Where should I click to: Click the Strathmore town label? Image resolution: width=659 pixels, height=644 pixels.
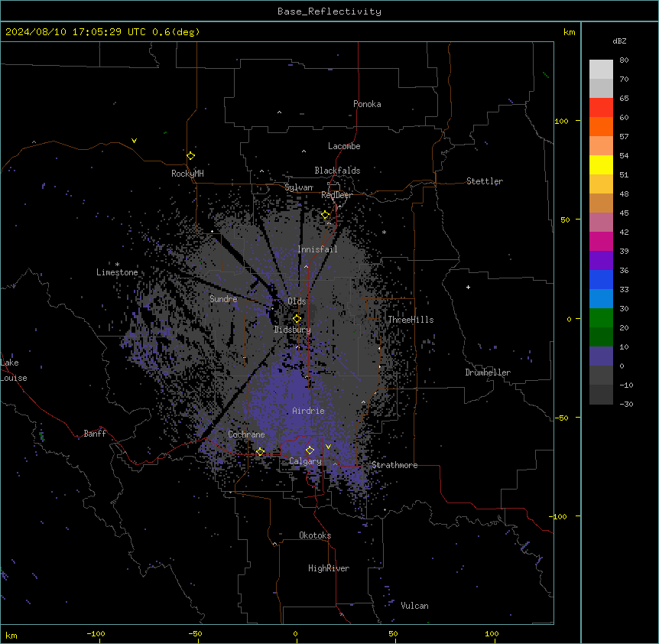tap(394, 465)
